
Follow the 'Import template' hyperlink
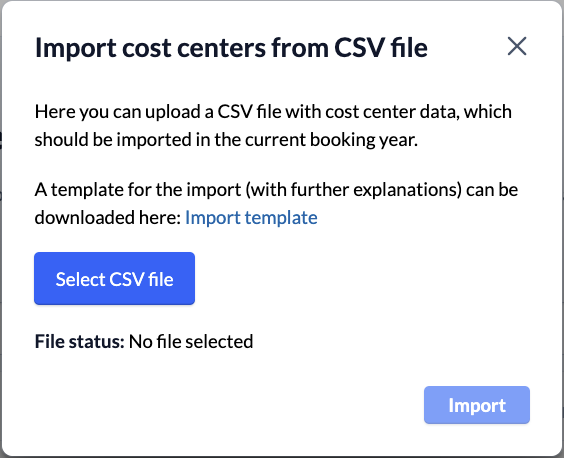click(251, 218)
